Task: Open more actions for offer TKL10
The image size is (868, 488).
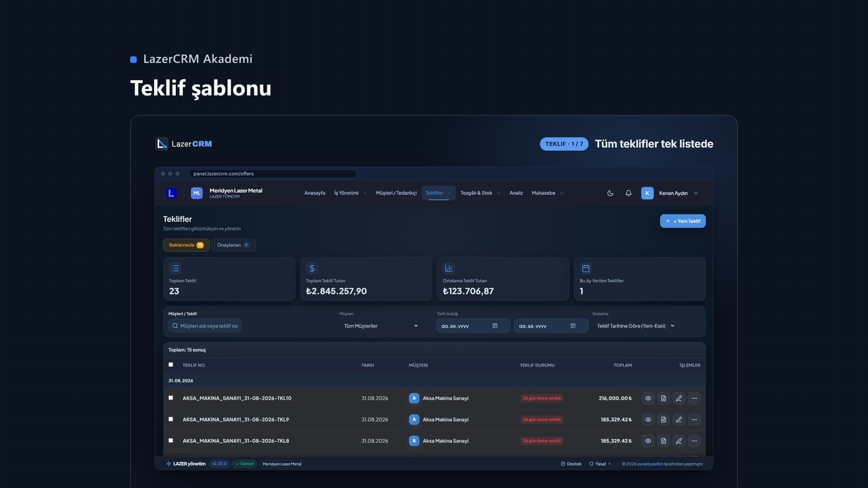Action: pyautogui.click(x=694, y=398)
